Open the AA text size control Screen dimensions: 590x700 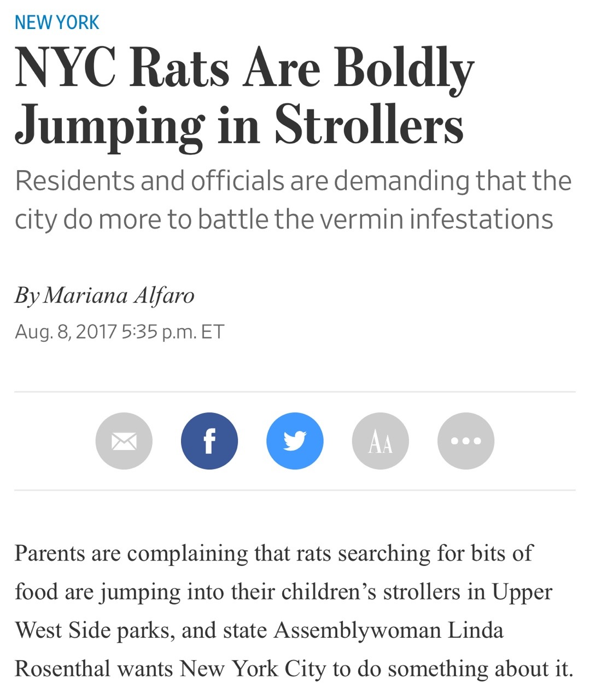(x=381, y=441)
